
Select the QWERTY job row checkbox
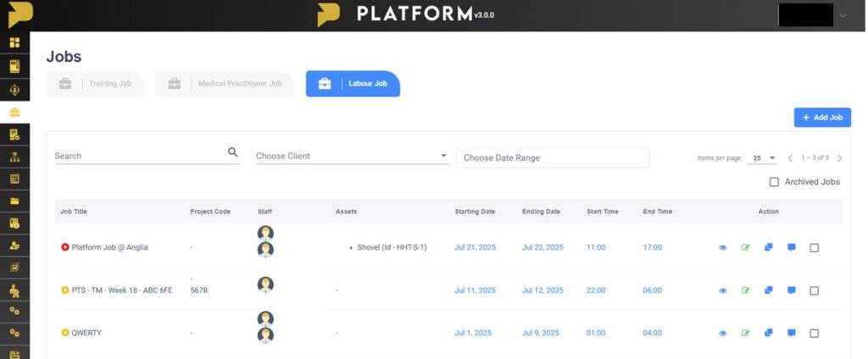(x=814, y=334)
